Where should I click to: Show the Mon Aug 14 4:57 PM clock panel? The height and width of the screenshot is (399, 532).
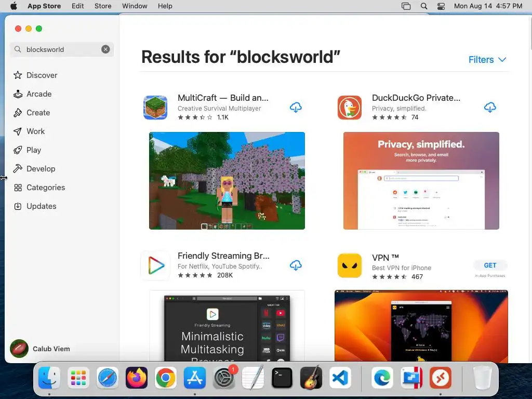pyautogui.click(x=488, y=6)
